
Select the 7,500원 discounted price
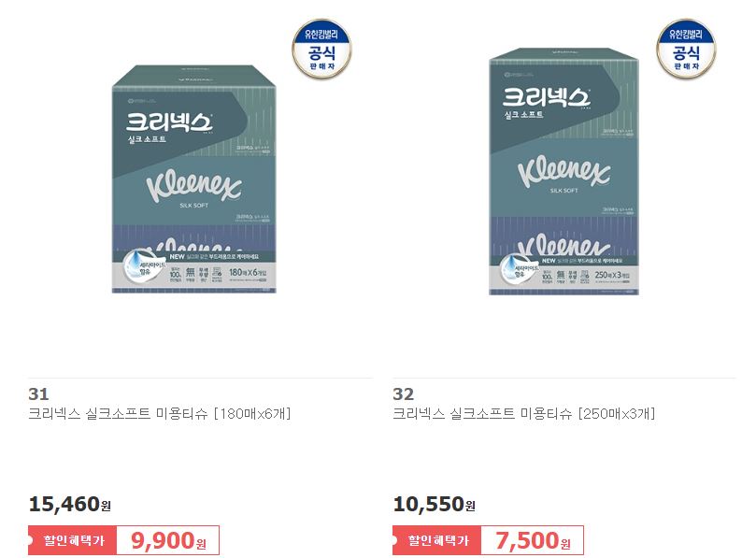point(533,540)
